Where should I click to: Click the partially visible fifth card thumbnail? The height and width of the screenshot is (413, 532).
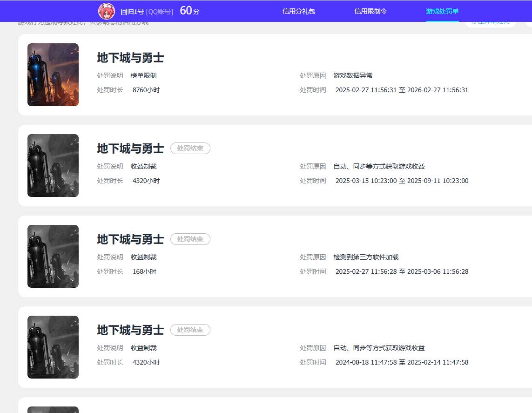pyautogui.click(x=53, y=409)
